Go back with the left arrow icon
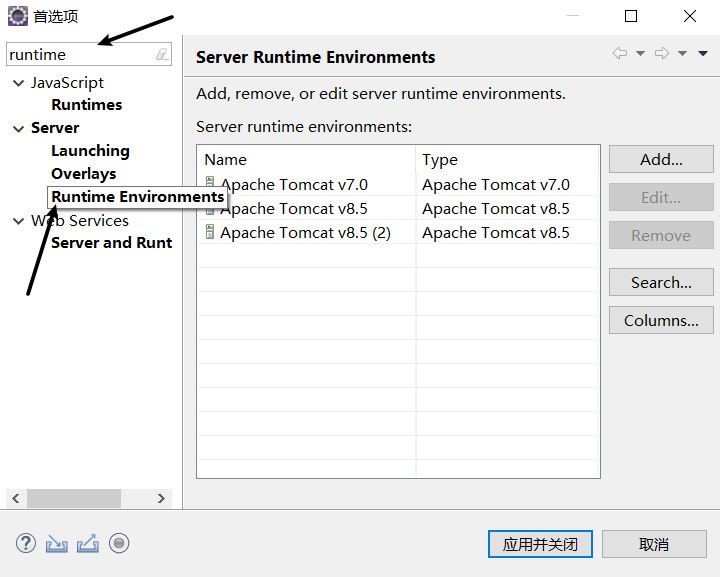 [x=620, y=53]
